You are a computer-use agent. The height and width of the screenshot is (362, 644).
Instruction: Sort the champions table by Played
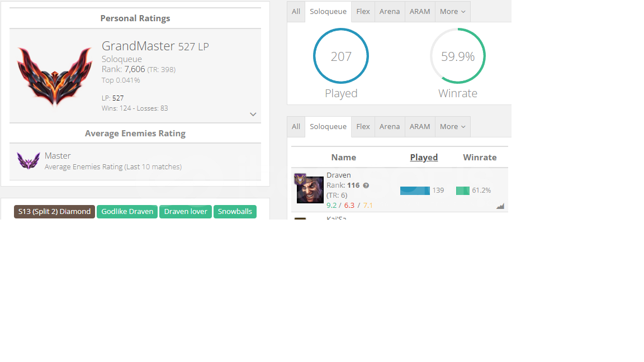click(x=424, y=157)
